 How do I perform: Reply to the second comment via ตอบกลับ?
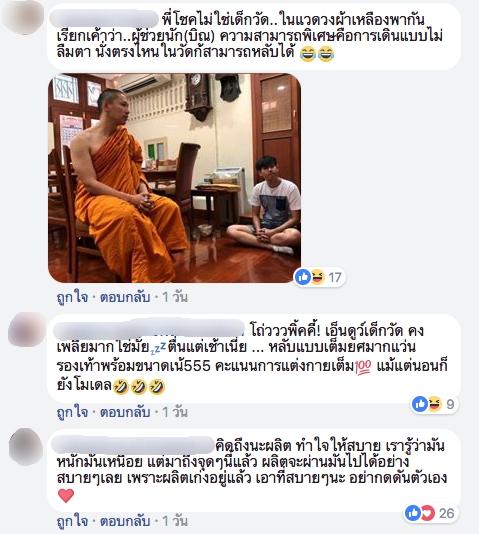pos(125,412)
